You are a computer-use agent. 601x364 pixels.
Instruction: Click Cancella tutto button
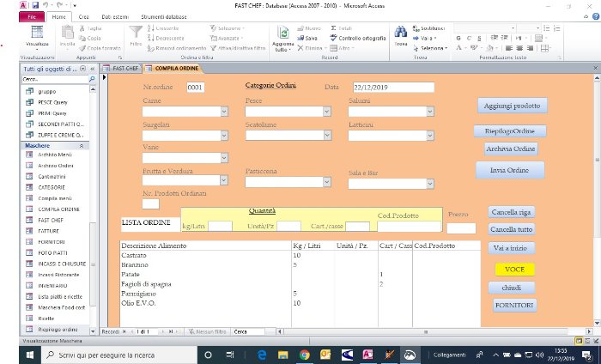(512, 229)
